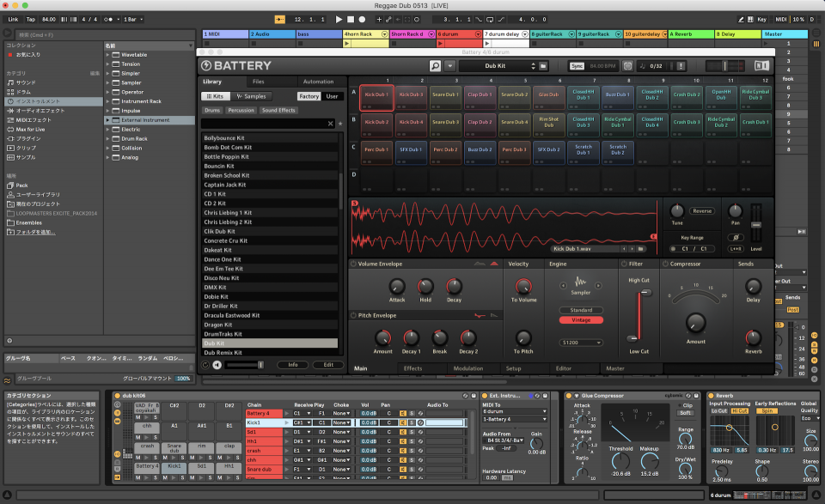Image resolution: width=825 pixels, height=504 pixels.
Task: Select External Instrument in browser
Action: pyautogui.click(x=149, y=120)
